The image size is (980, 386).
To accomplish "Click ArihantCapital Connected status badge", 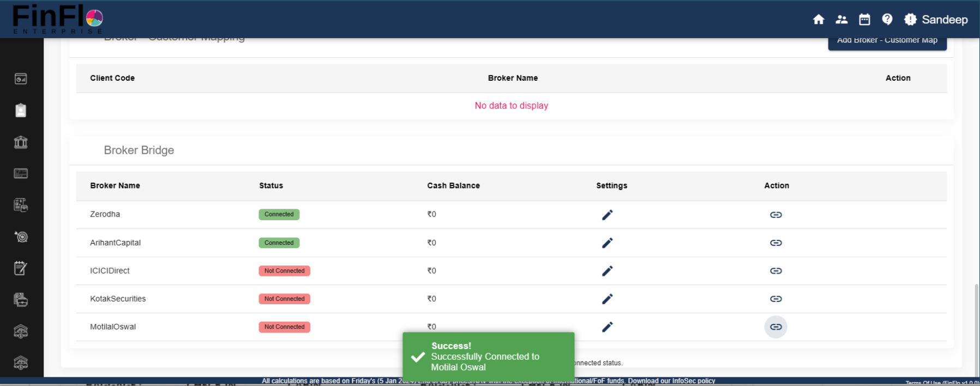I will 279,243.
